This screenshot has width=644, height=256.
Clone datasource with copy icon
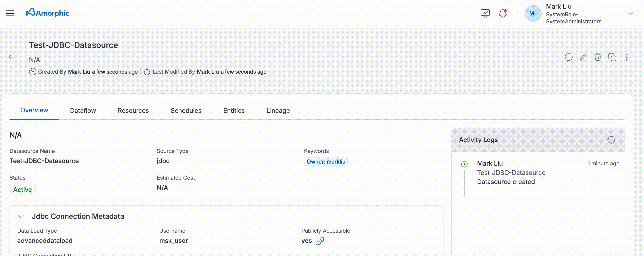(x=612, y=57)
